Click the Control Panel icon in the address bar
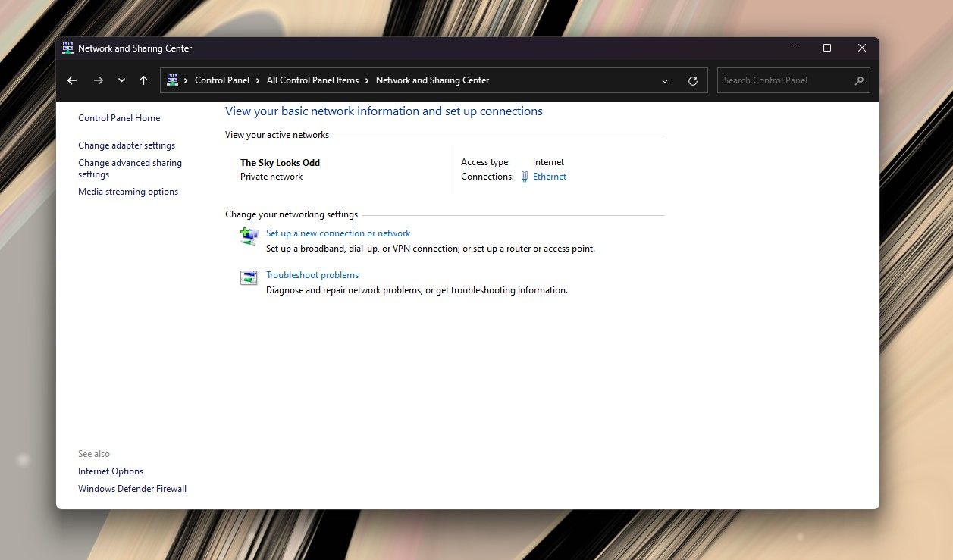This screenshot has height=560, width=953. [172, 80]
